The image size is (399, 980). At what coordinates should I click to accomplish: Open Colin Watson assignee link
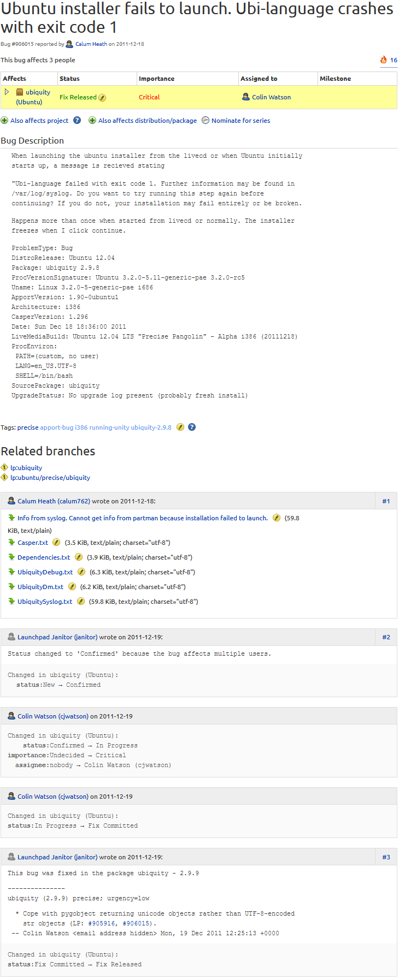pyautogui.click(x=271, y=97)
